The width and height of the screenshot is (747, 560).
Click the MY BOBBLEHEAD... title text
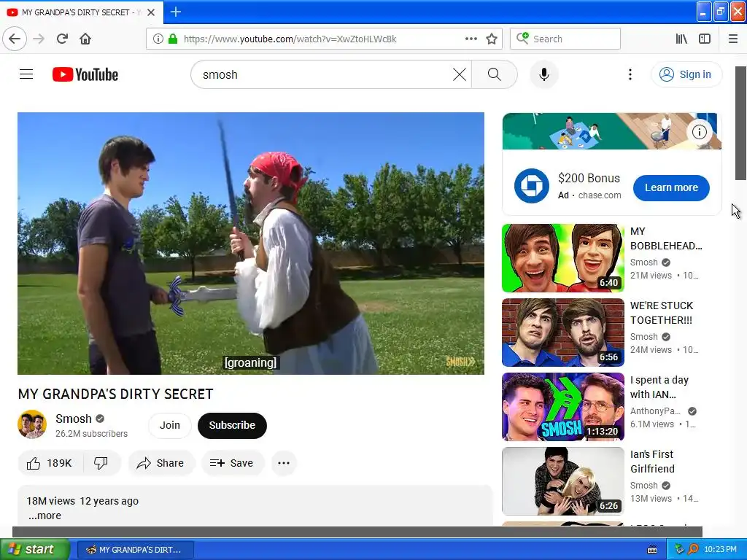(666, 238)
